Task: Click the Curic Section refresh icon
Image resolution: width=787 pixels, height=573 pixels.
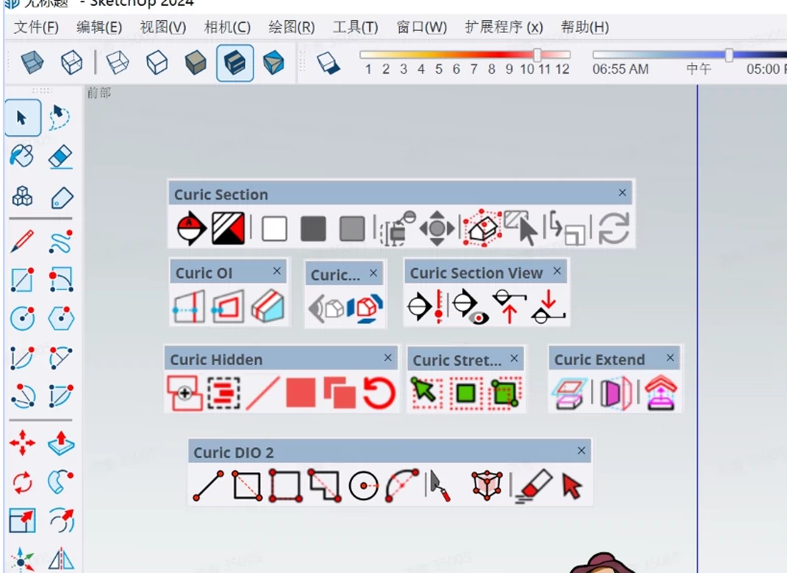Action: [x=613, y=229]
